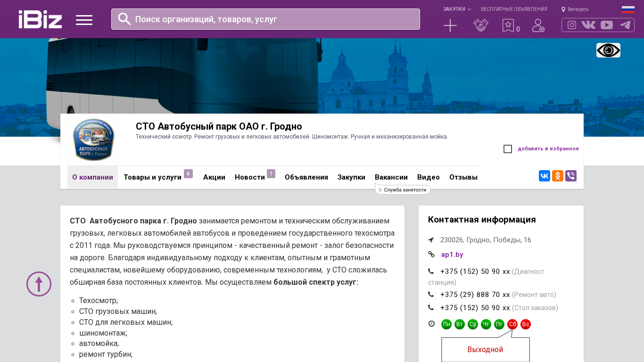Screen dimensions: 644x362
Task: Select Thursday (Чт) schedule dot
Action: (x=486, y=324)
